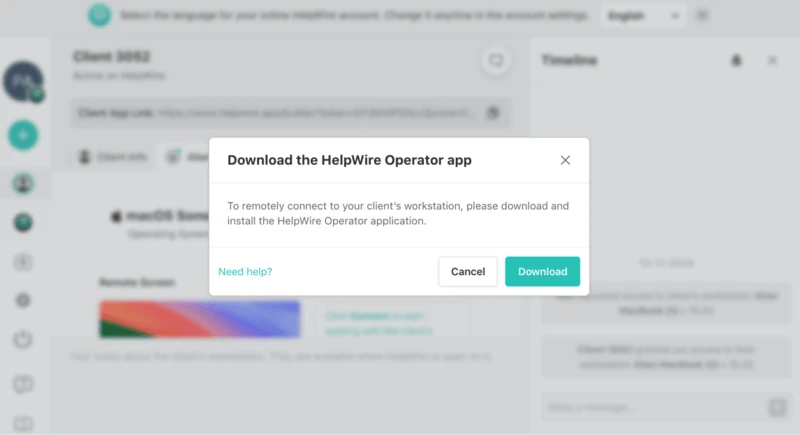
Task: Open the chat bubble icon in sidebar
Action: pos(23,384)
